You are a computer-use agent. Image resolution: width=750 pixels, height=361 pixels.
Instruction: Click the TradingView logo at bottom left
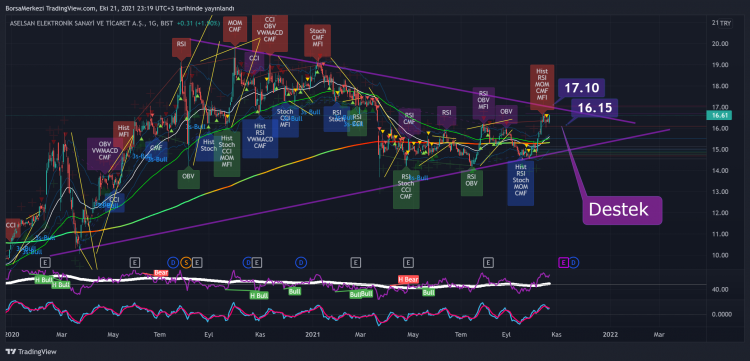click(31, 352)
